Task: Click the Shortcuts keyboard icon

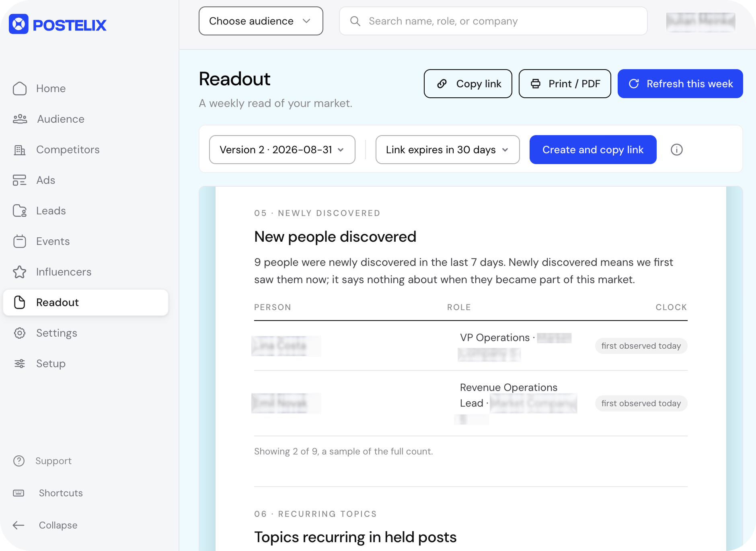Action: coord(18,493)
